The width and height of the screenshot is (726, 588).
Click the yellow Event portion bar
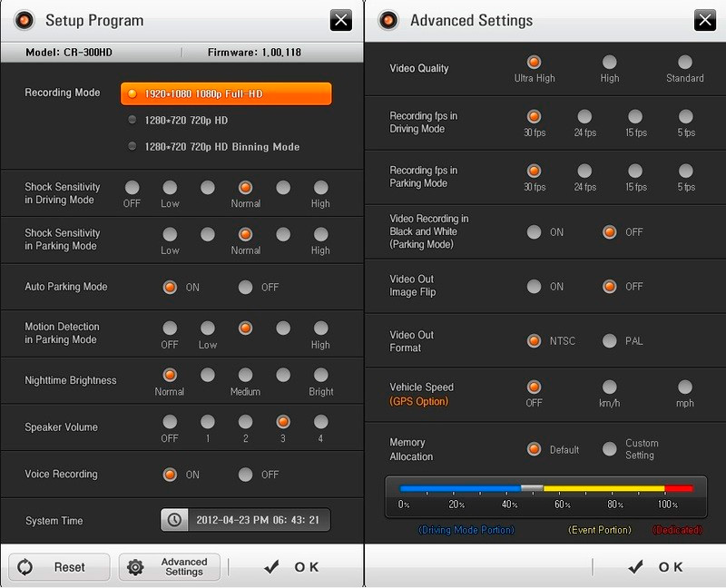(604, 488)
